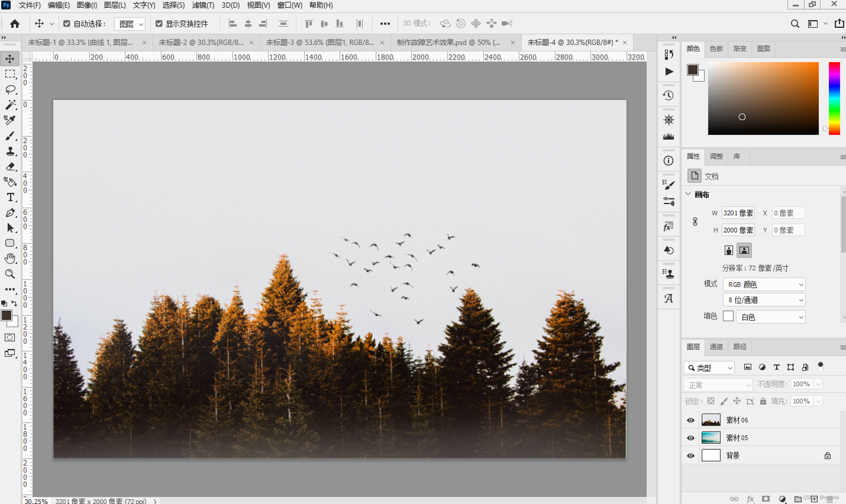Open the History panel icon
Image resolution: width=846 pixels, height=504 pixels.
[x=669, y=96]
